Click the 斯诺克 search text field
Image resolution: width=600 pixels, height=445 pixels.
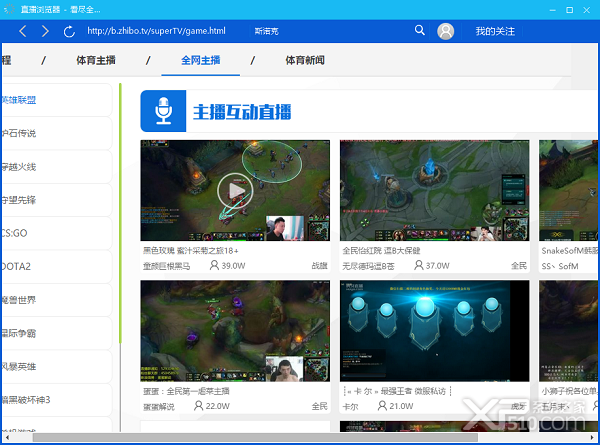coord(267,31)
